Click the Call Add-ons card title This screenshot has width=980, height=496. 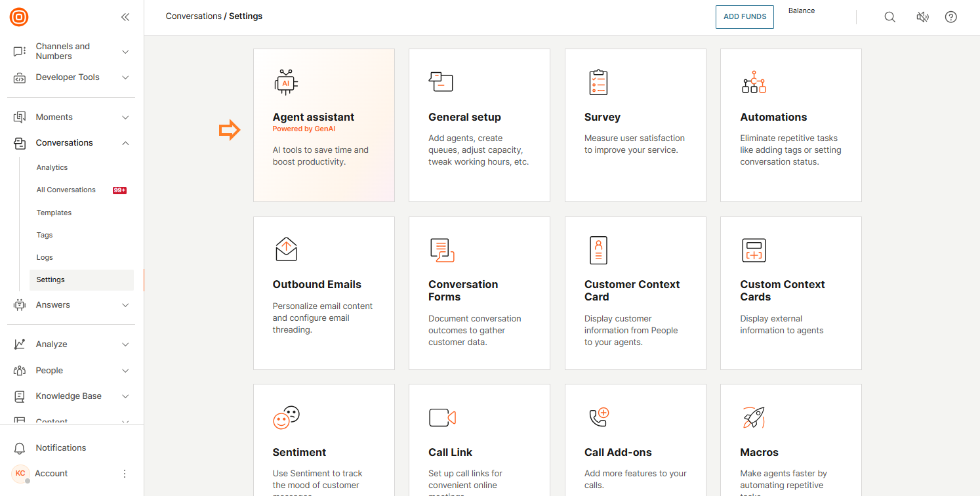point(618,453)
